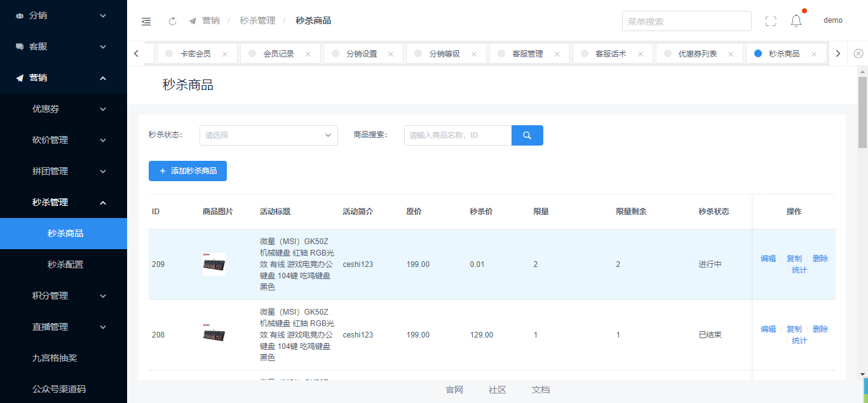Click the 添加秒杀商品 button

(187, 171)
